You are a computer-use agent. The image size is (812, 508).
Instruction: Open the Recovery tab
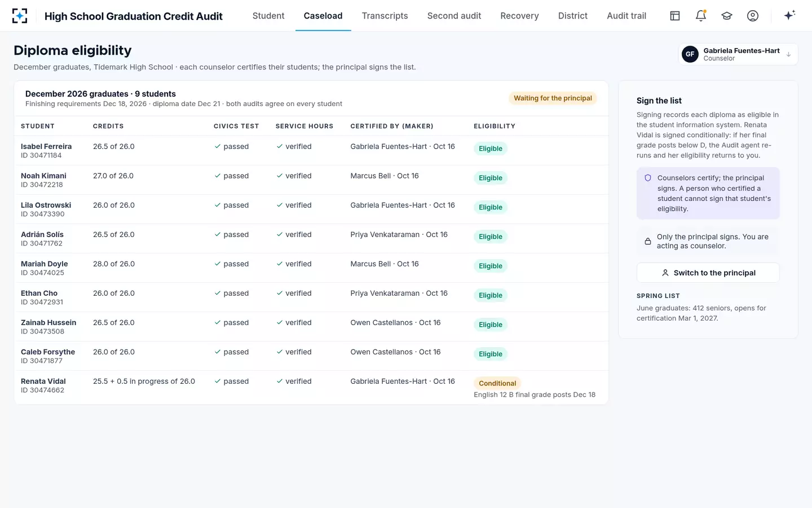click(x=520, y=16)
